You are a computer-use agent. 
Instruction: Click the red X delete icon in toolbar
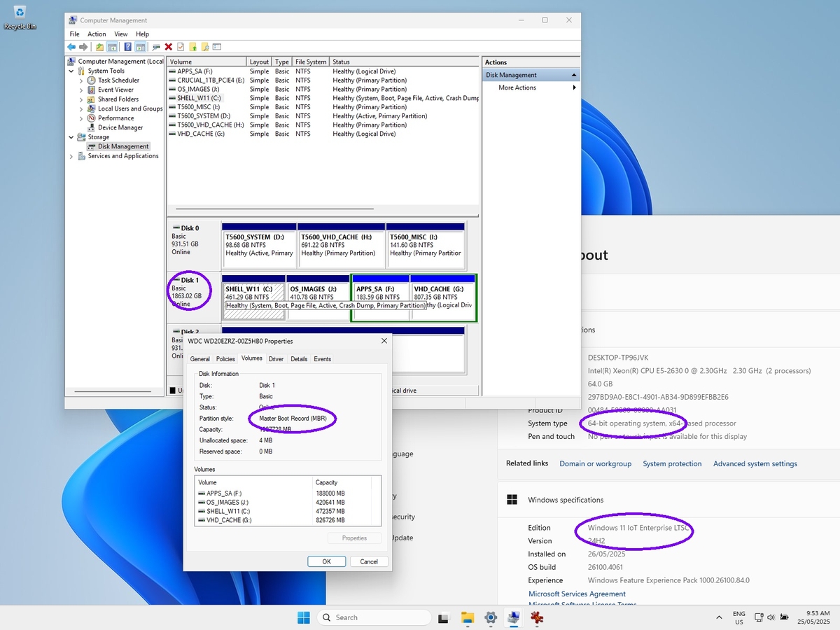[168, 47]
